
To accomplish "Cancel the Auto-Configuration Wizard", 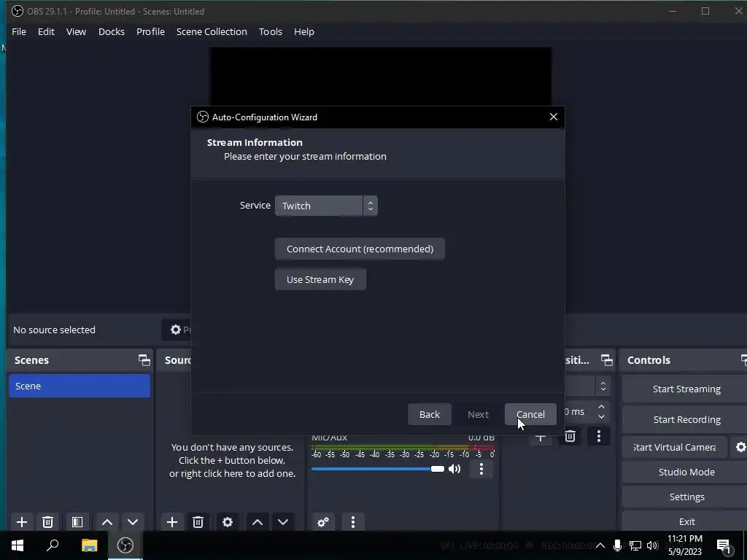I will click(530, 414).
